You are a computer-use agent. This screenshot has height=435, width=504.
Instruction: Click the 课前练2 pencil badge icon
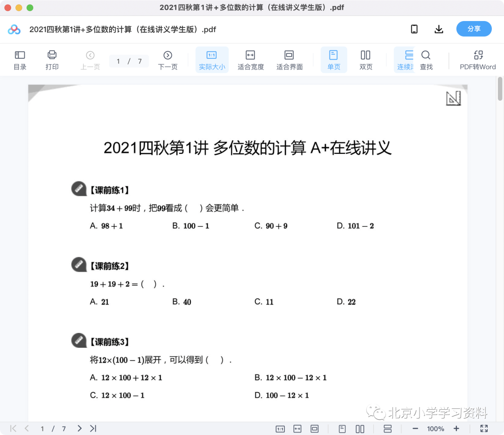(x=79, y=264)
